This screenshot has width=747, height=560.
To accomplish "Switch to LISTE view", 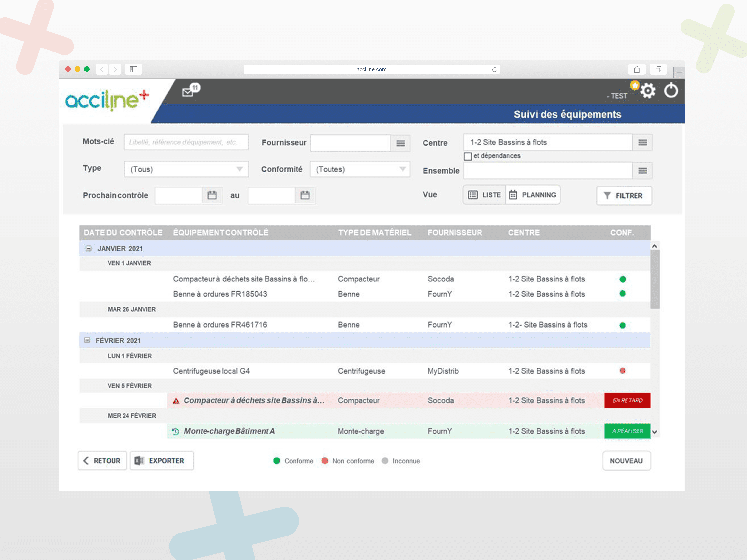I will 484,195.
